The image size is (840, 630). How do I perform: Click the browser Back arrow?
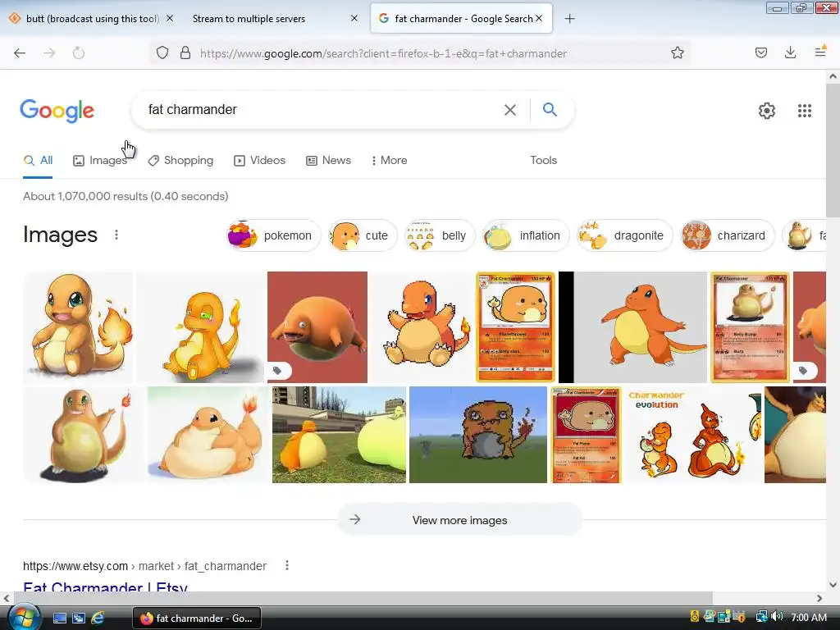click(20, 52)
